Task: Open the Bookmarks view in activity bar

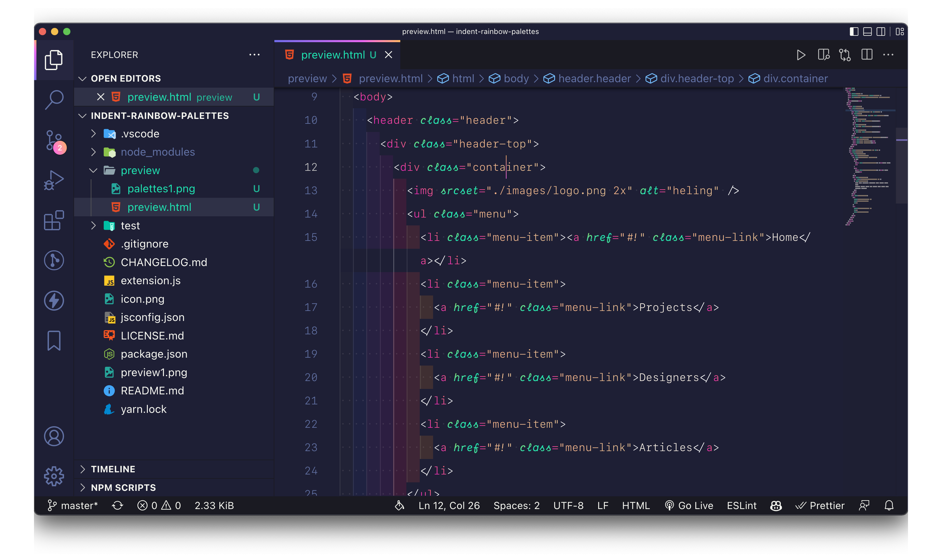Action: (x=54, y=340)
